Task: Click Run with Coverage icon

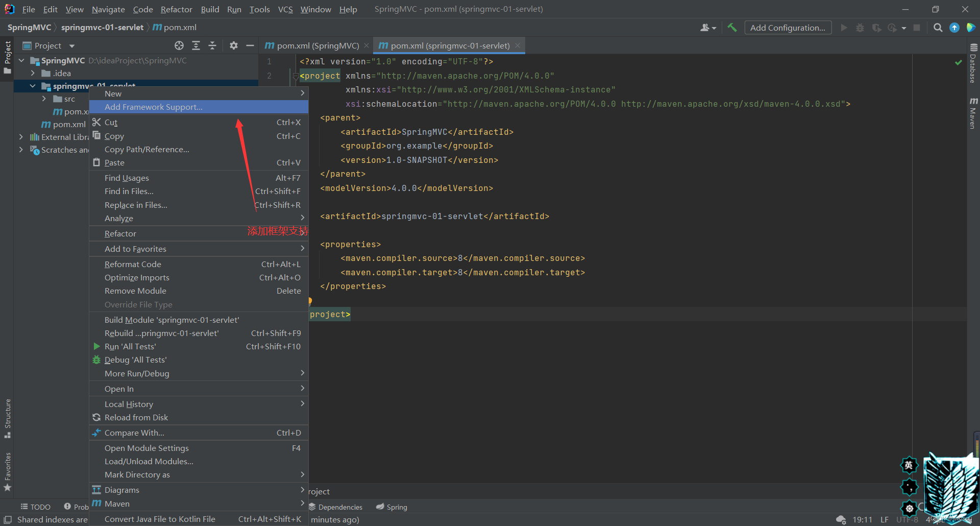Action: click(x=876, y=28)
